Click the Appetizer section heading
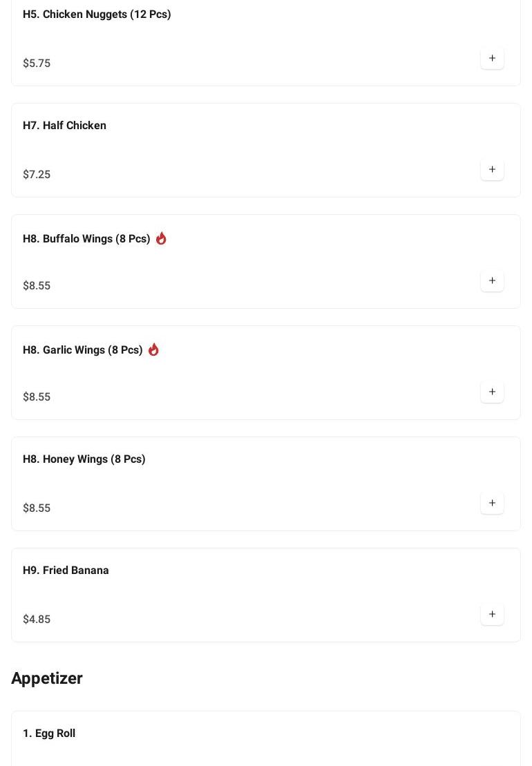Screen dimensions: 532x766 pos(47,678)
